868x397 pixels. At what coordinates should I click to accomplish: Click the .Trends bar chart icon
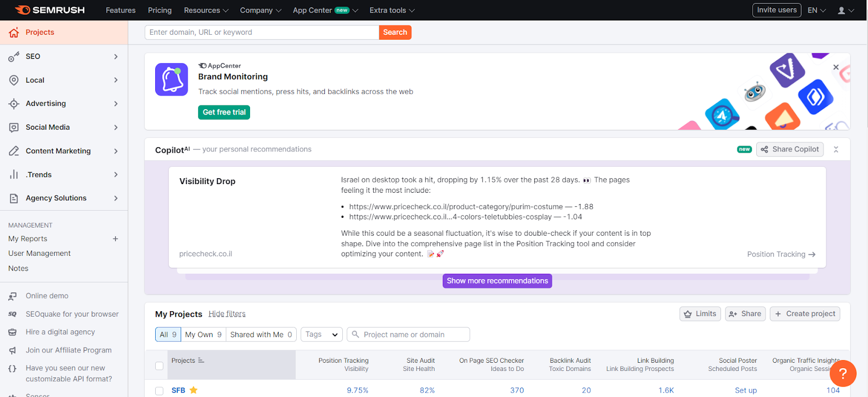click(x=14, y=174)
